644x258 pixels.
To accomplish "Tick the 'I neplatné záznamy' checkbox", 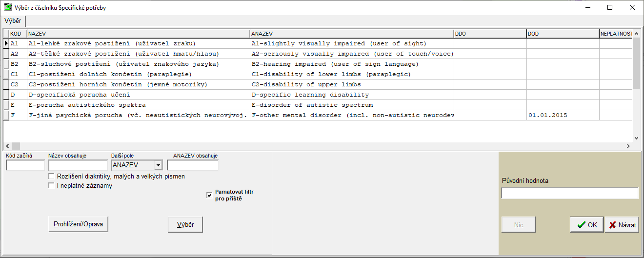I will pos(51,186).
